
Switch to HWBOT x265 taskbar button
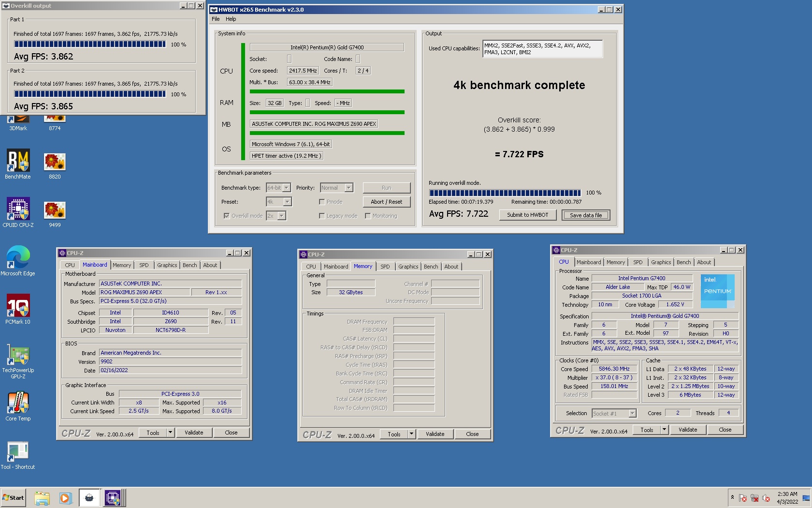[x=89, y=498]
